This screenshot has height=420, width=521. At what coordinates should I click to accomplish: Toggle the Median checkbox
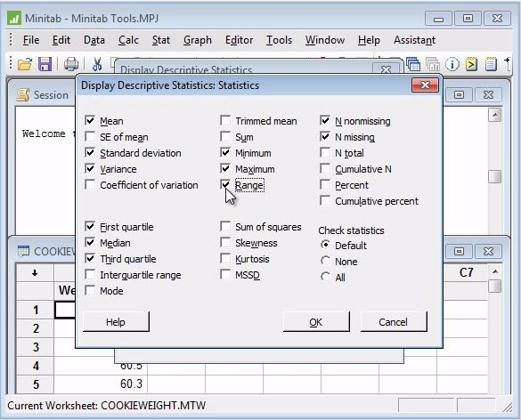90,242
